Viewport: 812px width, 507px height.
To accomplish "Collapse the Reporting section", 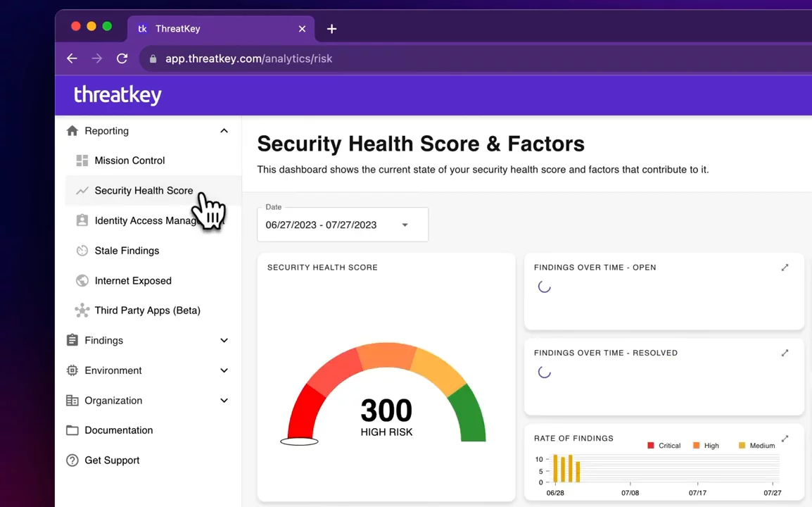I will pos(224,131).
